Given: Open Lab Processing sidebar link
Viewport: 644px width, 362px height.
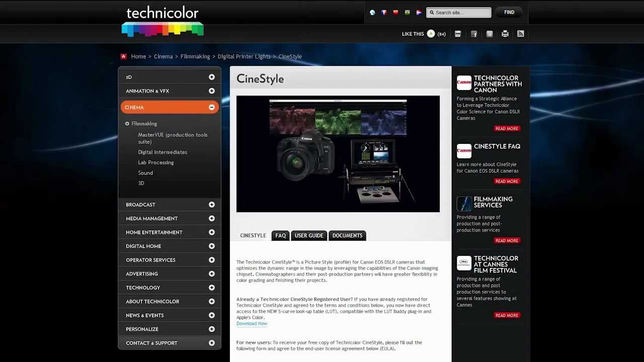Looking at the screenshot, I should point(156,162).
